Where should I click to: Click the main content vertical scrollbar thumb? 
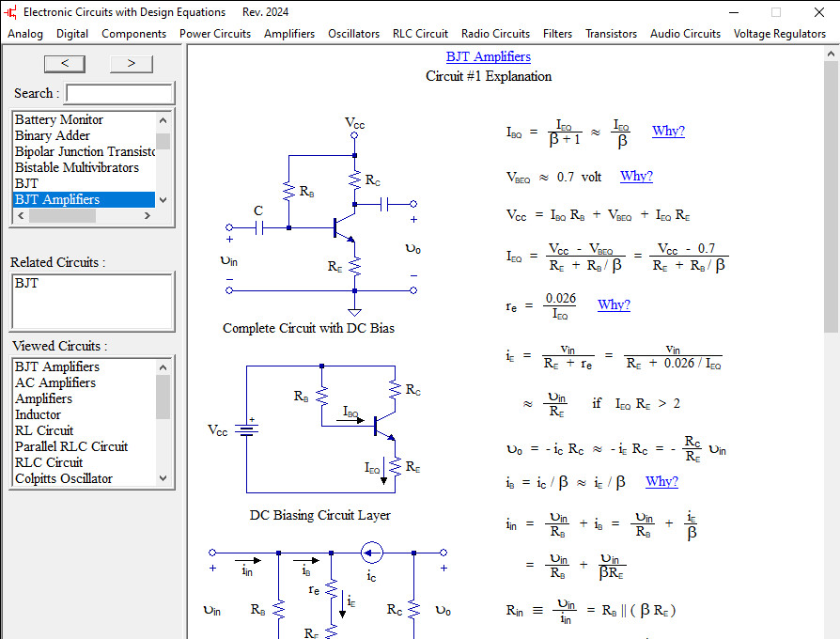[x=831, y=196]
